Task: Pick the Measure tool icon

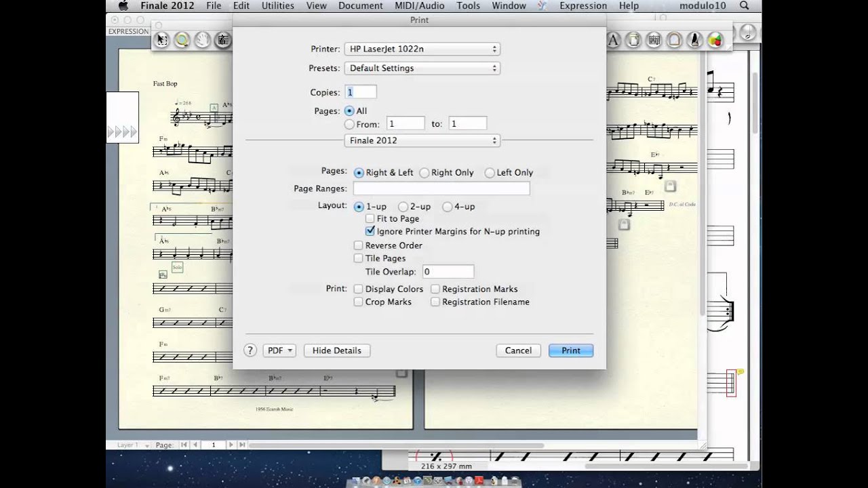Action: tap(222, 40)
